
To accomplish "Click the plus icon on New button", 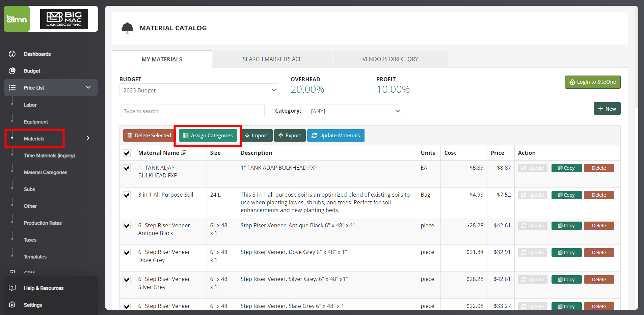I will pos(600,109).
